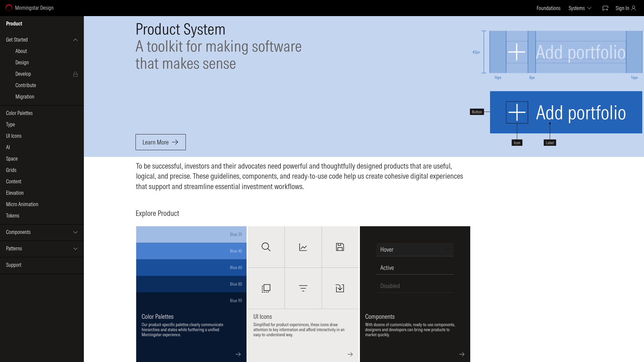This screenshot has height=362, width=644.
Task: Open Foundations in top navigation
Action: coord(548,8)
